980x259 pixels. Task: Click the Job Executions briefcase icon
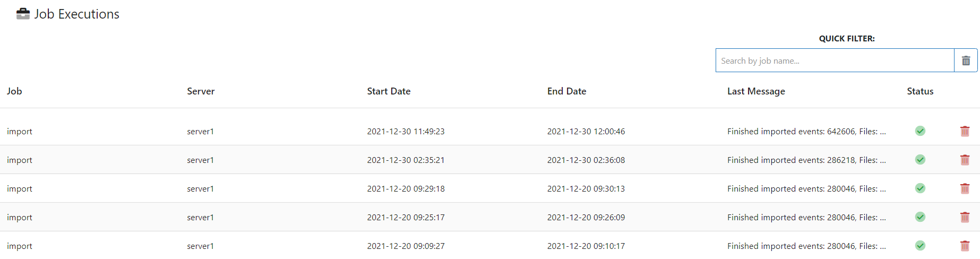pyautogui.click(x=23, y=14)
